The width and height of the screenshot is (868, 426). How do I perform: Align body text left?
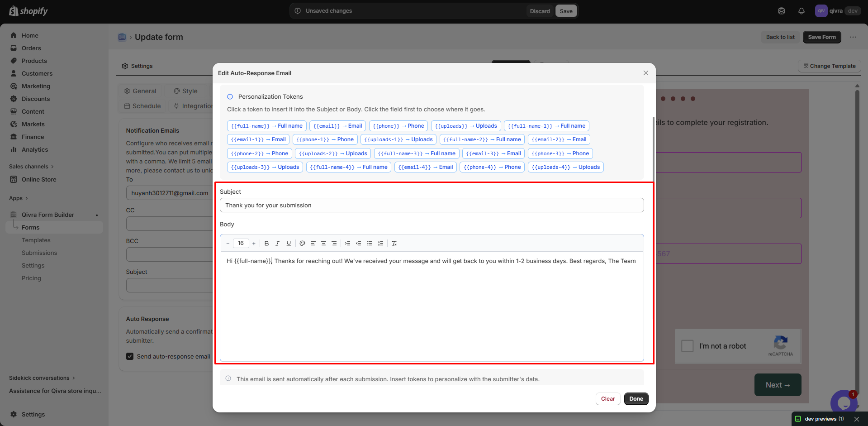pos(313,244)
